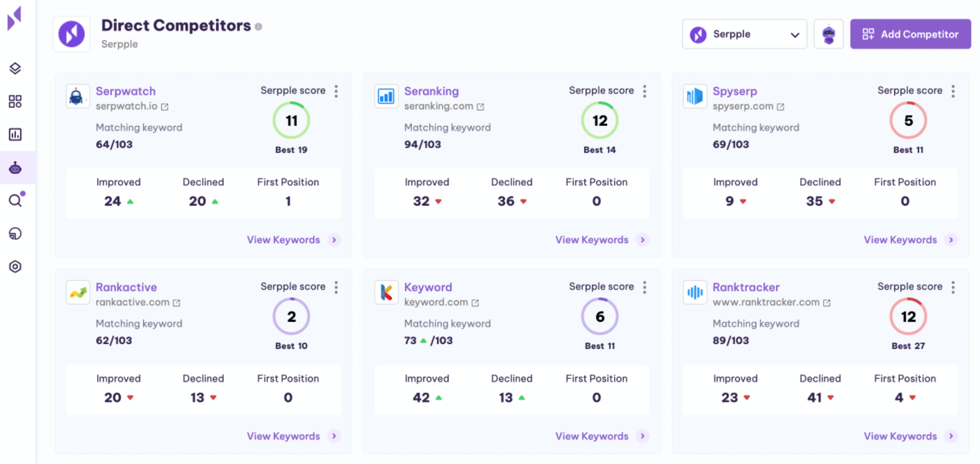Image resolution: width=980 pixels, height=464 pixels.
Task: Open the cast-style icon in the sidebar
Action: click(x=15, y=233)
